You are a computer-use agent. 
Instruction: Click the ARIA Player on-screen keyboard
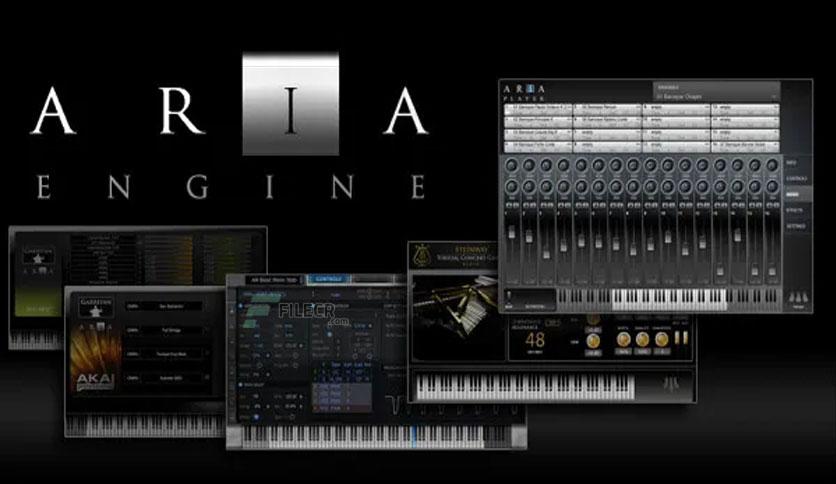click(669, 299)
